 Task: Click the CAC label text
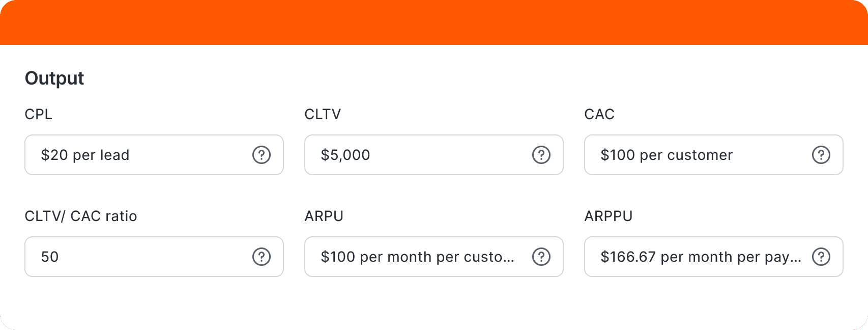[x=599, y=114]
